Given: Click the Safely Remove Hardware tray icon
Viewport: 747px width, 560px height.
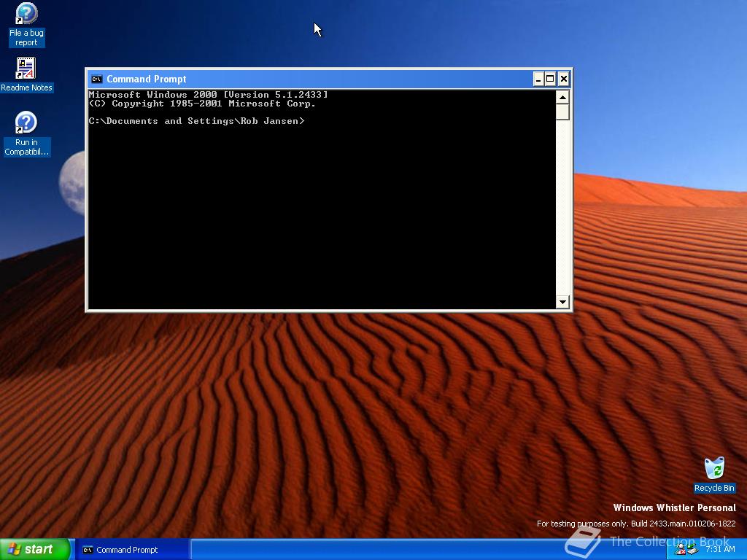Looking at the screenshot, I should pyautogui.click(x=693, y=550).
